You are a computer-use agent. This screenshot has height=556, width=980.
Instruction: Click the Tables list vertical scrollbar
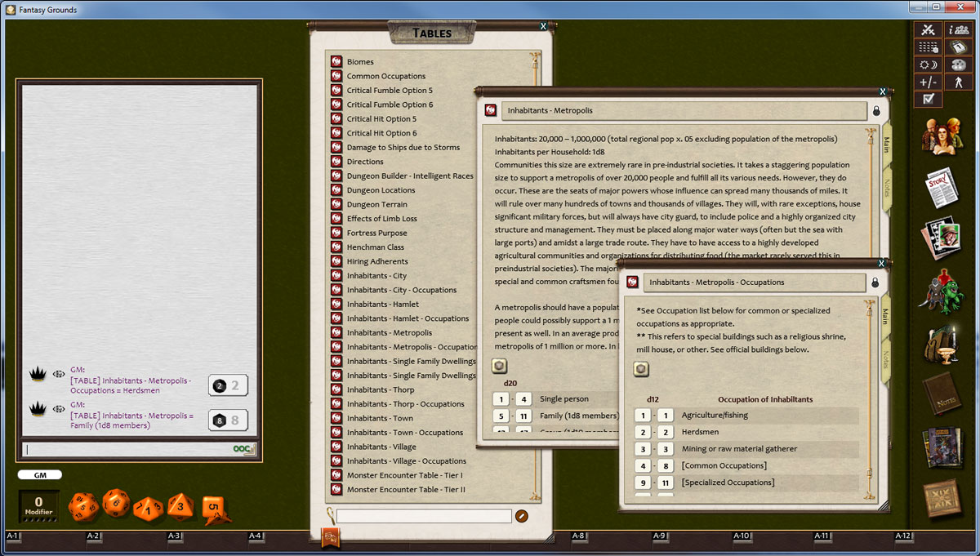pyautogui.click(x=537, y=278)
